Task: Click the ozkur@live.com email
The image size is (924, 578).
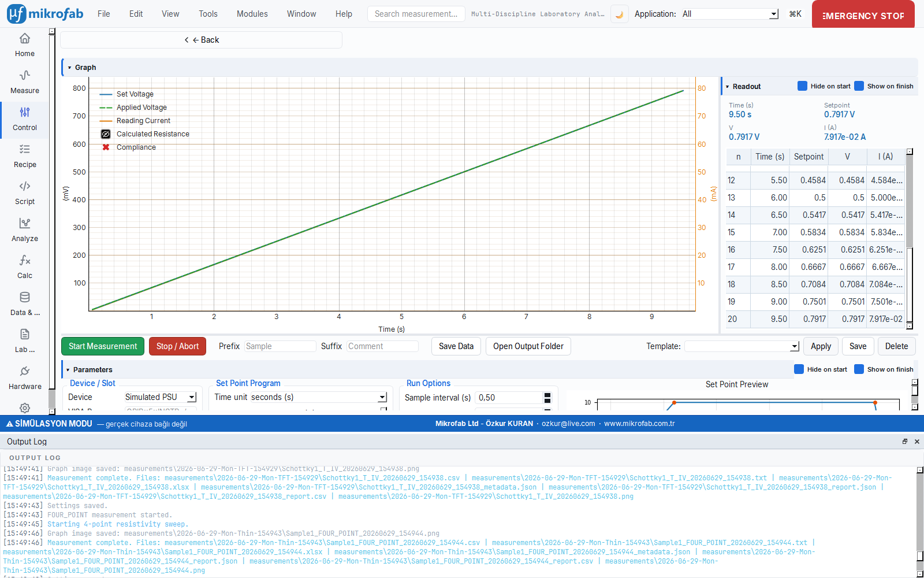Action: (x=568, y=424)
